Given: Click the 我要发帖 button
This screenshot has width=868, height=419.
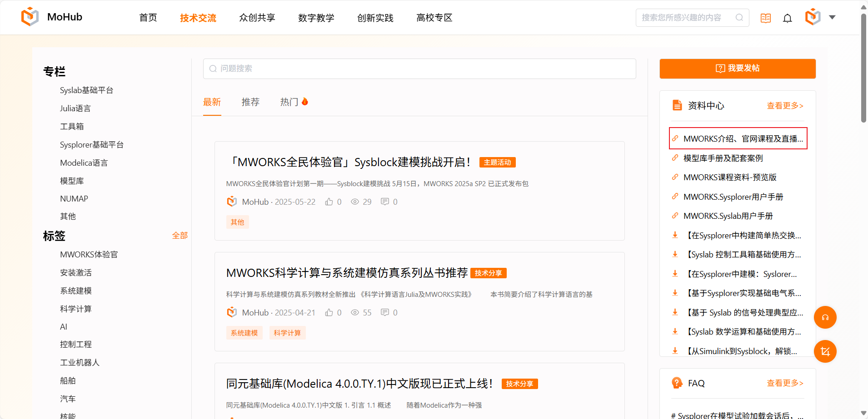Looking at the screenshot, I should click(738, 69).
